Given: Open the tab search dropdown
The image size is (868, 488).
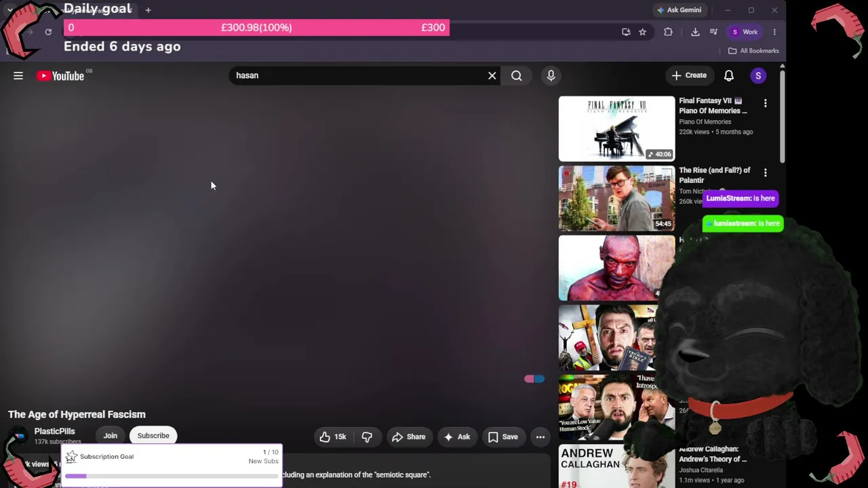Looking at the screenshot, I should [9, 10].
